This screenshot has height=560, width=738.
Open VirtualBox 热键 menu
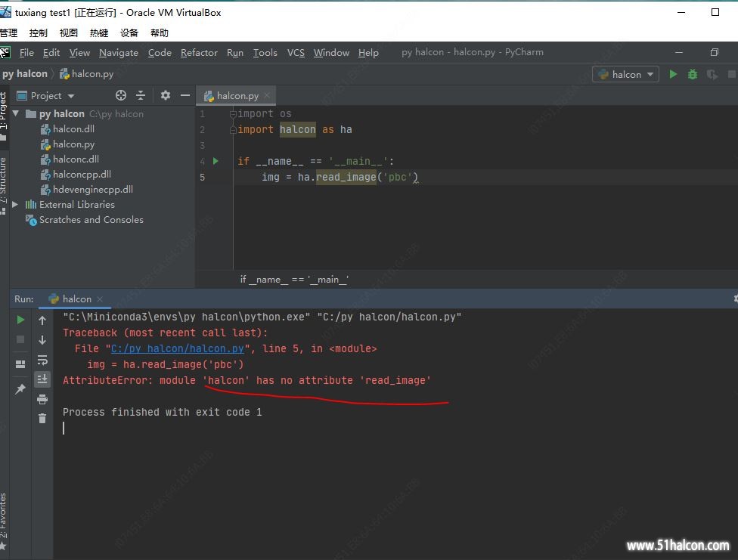pos(99,33)
